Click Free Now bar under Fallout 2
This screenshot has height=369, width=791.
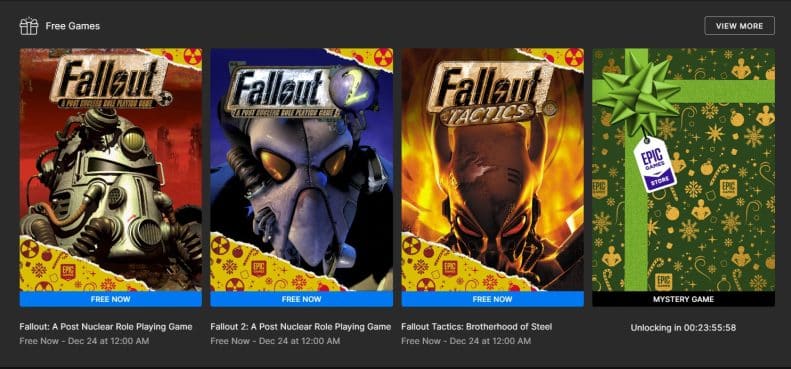(301, 299)
